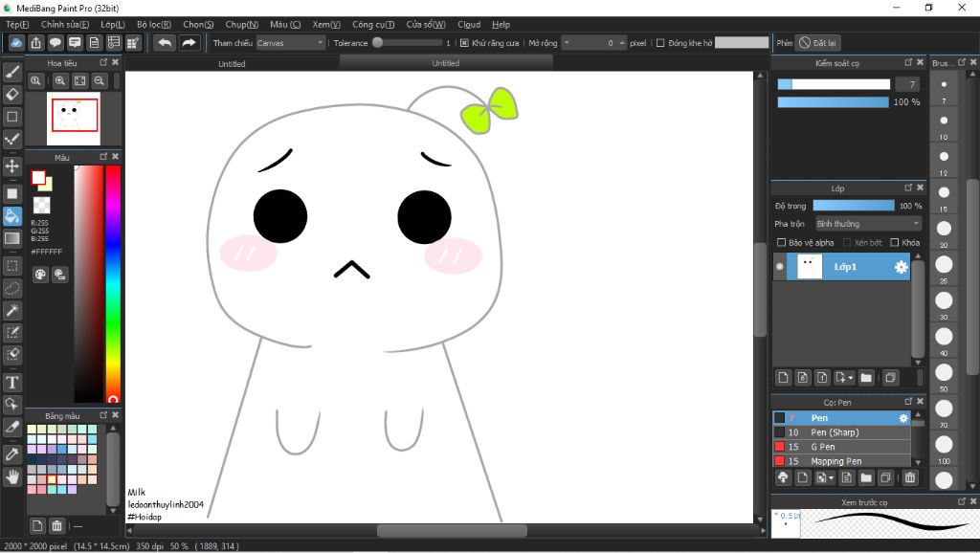Open the Xem menu
This screenshot has height=553, width=980.
(x=326, y=24)
